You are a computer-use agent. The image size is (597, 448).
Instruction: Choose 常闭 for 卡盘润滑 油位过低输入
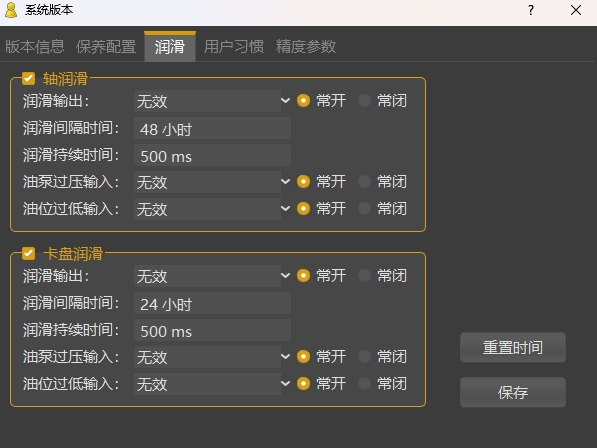(364, 383)
